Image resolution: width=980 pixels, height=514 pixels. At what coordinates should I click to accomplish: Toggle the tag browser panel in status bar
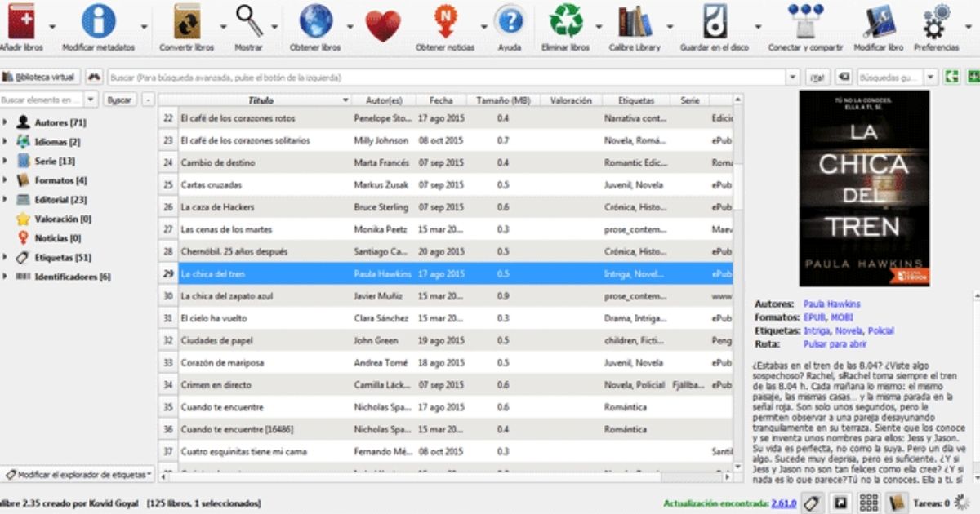pos(813,503)
